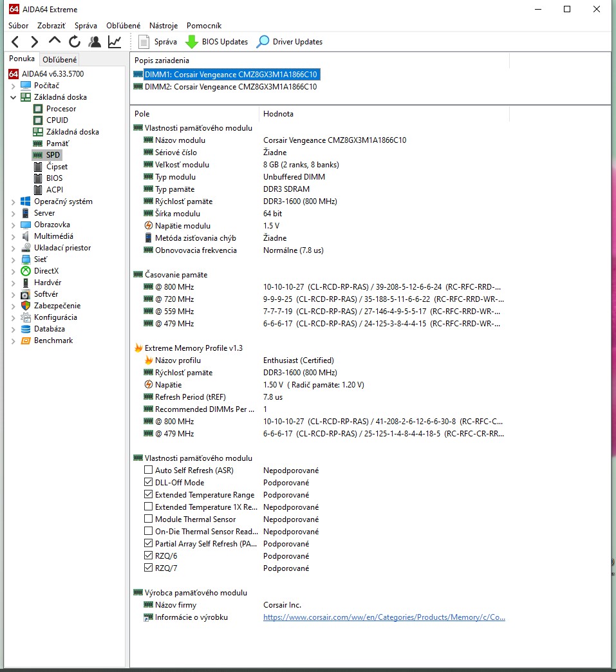Click the up-level arrow toolbar icon
This screenshot has height=672, width=616.
[55, 41]
